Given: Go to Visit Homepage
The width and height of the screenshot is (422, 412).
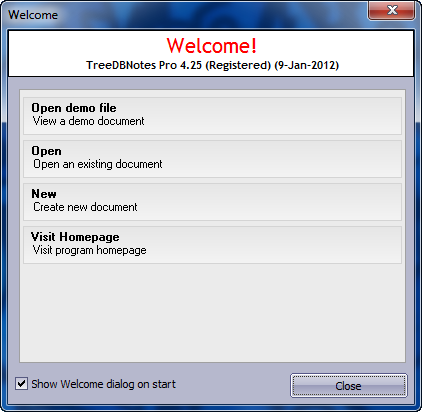Looking at the screenshot, I should point(212,245).
